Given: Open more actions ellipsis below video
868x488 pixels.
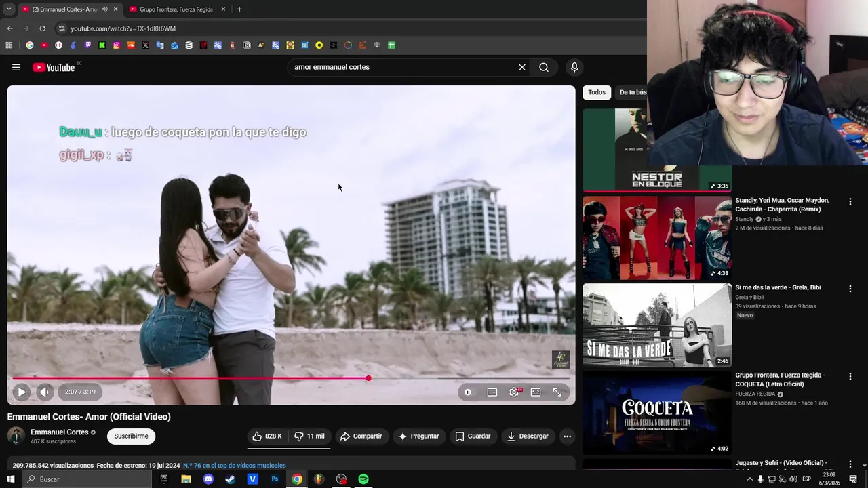Looking at the screenshot, I should pos(568,436).
